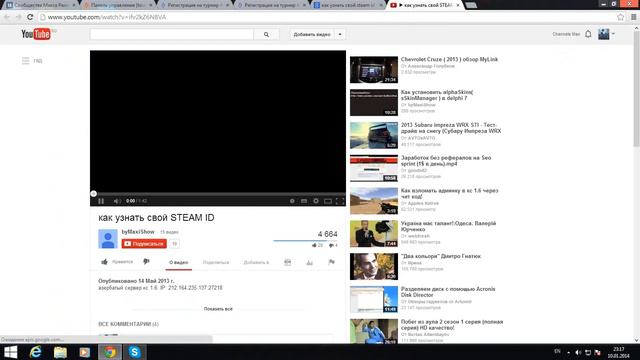Viewport: 640px width, 360px height.
Task: Launch Internet Explorer from taskbar
Action: (x=36, y=352)
